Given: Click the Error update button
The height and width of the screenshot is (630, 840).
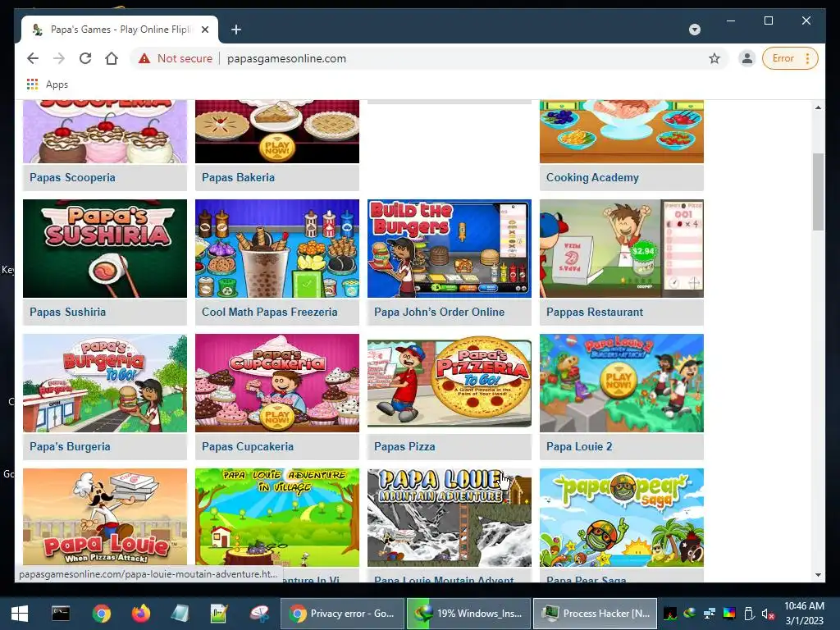Looking at the screenshot, I should [x=790, y=58].
